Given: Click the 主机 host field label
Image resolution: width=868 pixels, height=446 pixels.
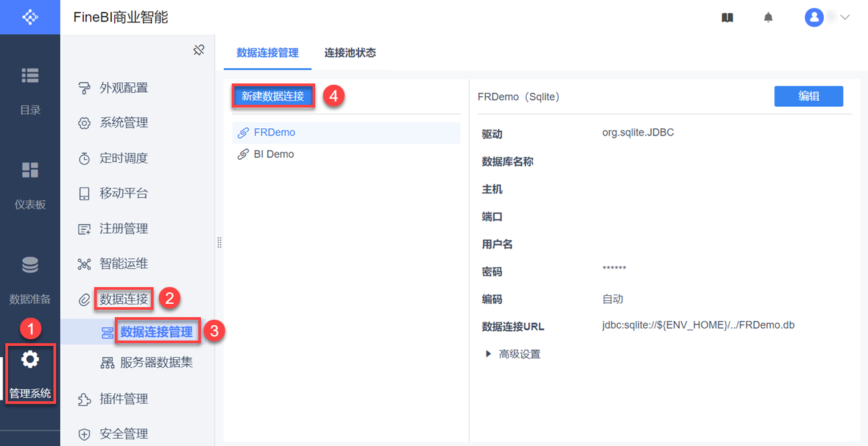Looking at the screenshot, I should tap(492, 190).
